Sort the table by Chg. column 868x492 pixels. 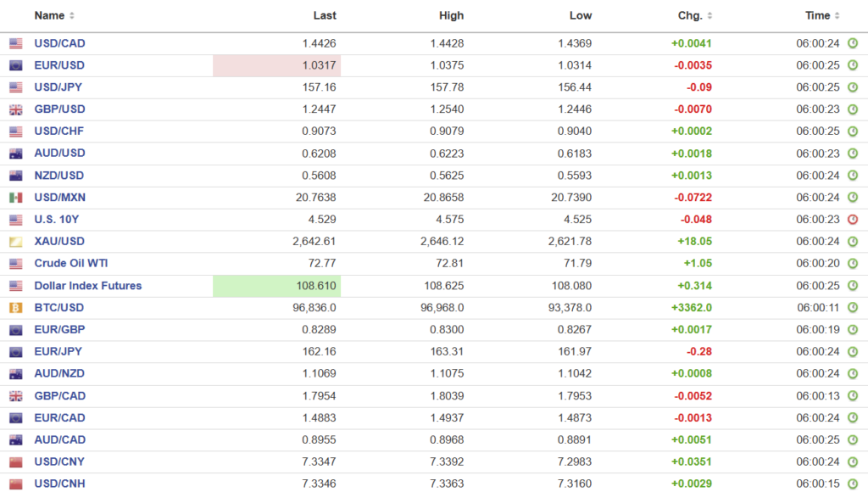(x=695, y=15)
